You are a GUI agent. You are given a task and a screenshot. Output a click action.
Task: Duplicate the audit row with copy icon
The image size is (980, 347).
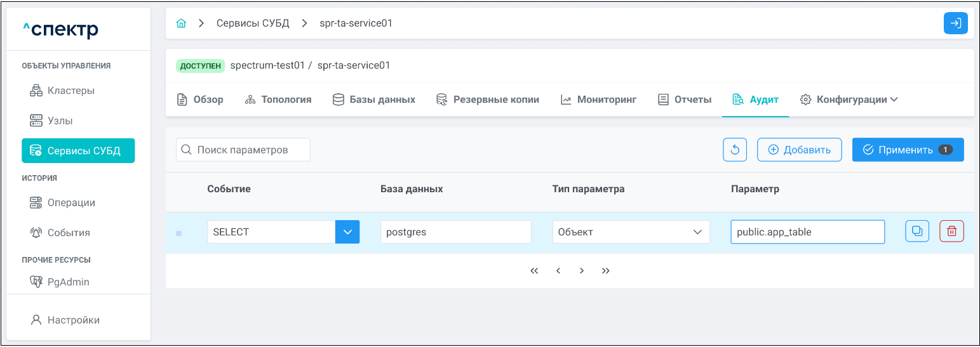(x=916, y=232)
